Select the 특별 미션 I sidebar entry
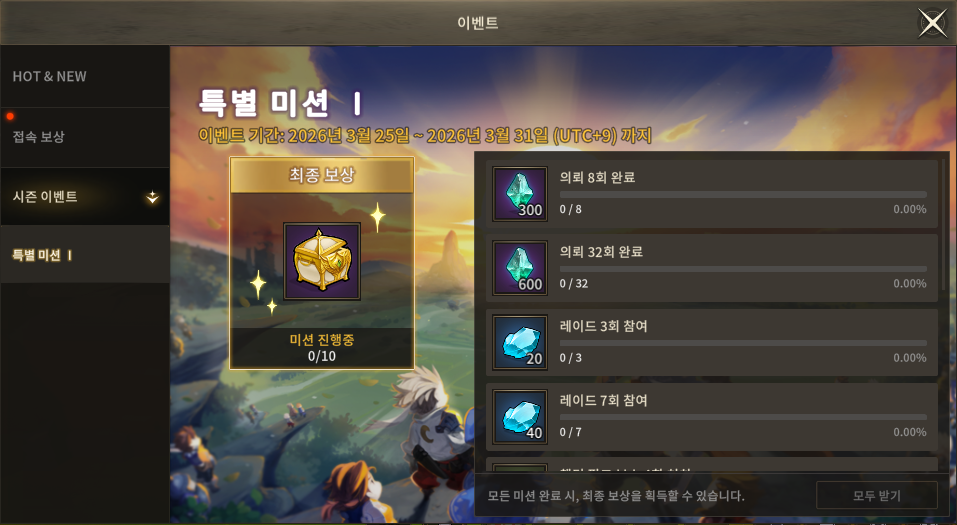This screenshot has width=957, height=525. 85,255
